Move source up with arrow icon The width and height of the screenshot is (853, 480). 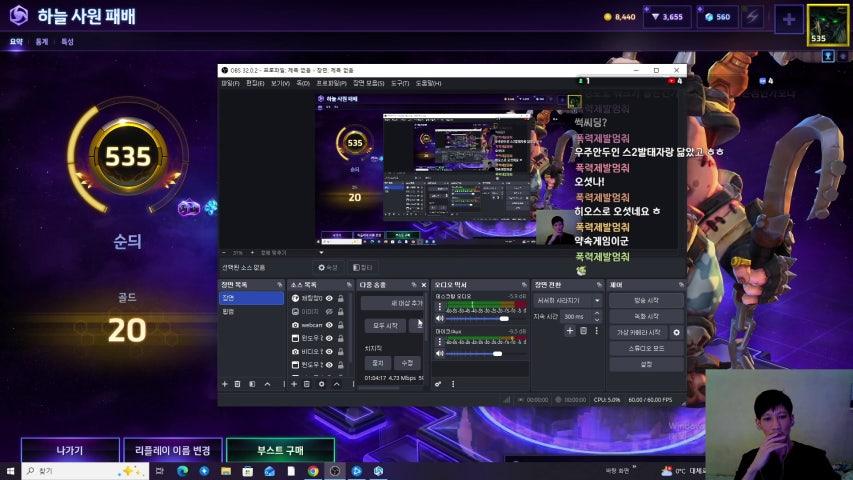[337, 384]
